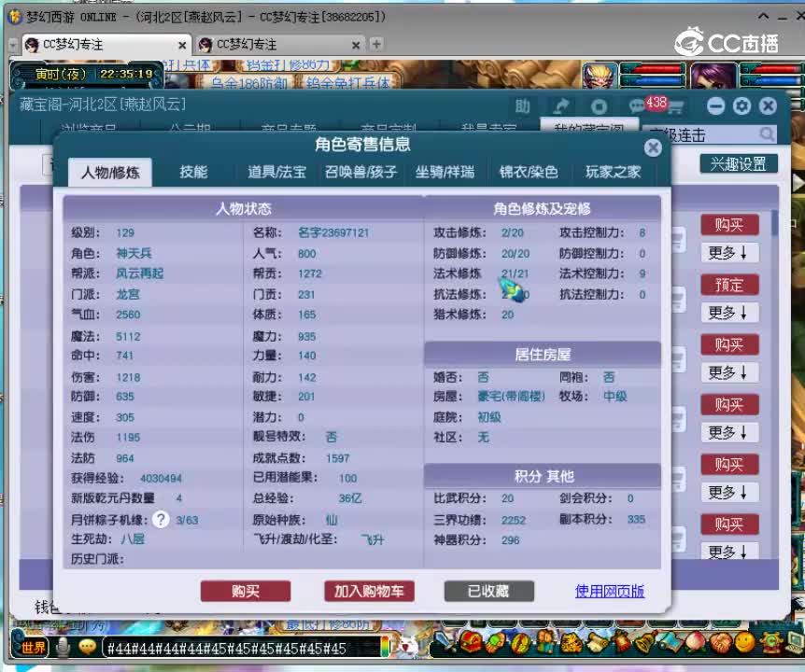Expand the last 更多 at the bottom of the list
Image resolution: width=805 pixels, height=672 pixels.
pyautogui.click(x=729, y=552)
